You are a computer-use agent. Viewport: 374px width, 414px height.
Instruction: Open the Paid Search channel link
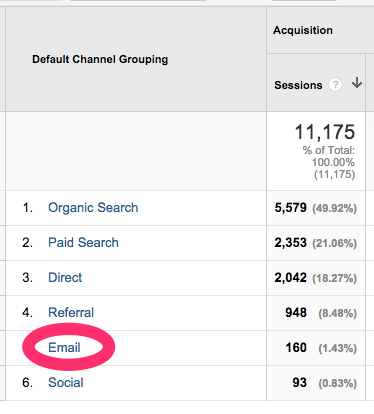[x=83, y=242]
